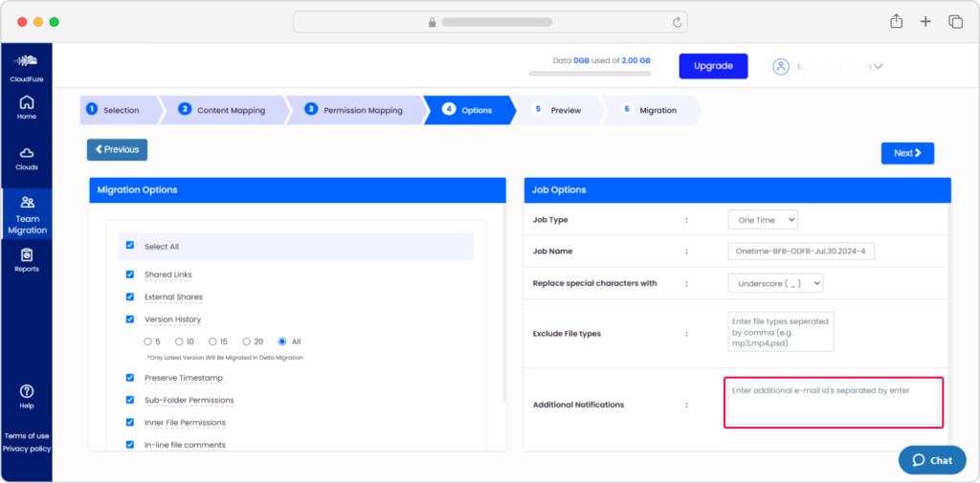Uncheck the Select All checkbox
Viewport: 980px width, 483px height.
(x=130, y=246)
